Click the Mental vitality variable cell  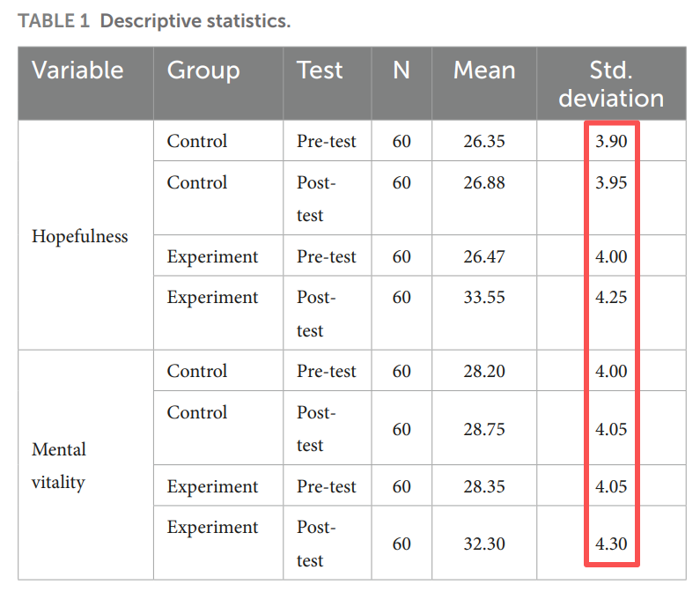(59, 466)
